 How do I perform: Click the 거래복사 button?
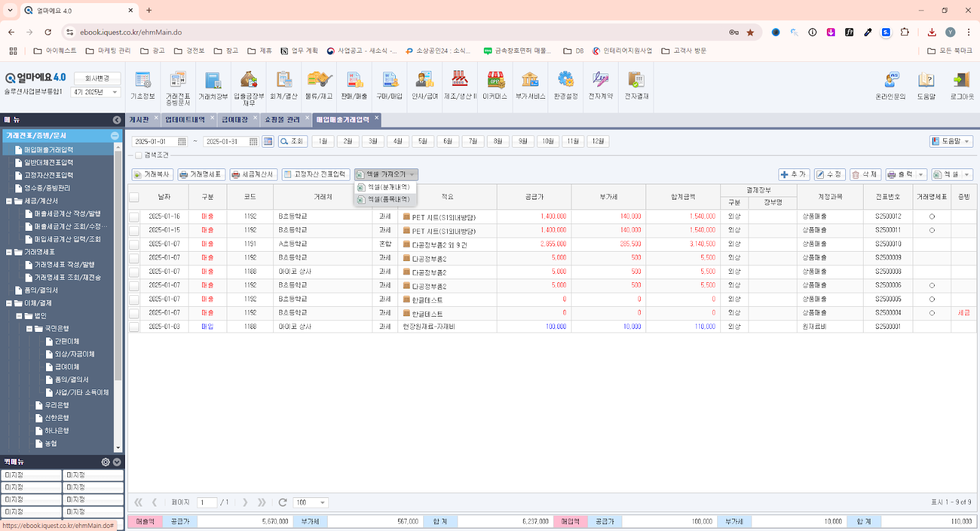tap(153, 175)
